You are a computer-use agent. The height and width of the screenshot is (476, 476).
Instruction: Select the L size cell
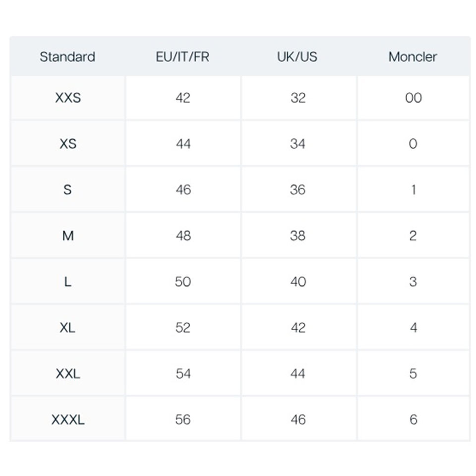coord(68,282)
